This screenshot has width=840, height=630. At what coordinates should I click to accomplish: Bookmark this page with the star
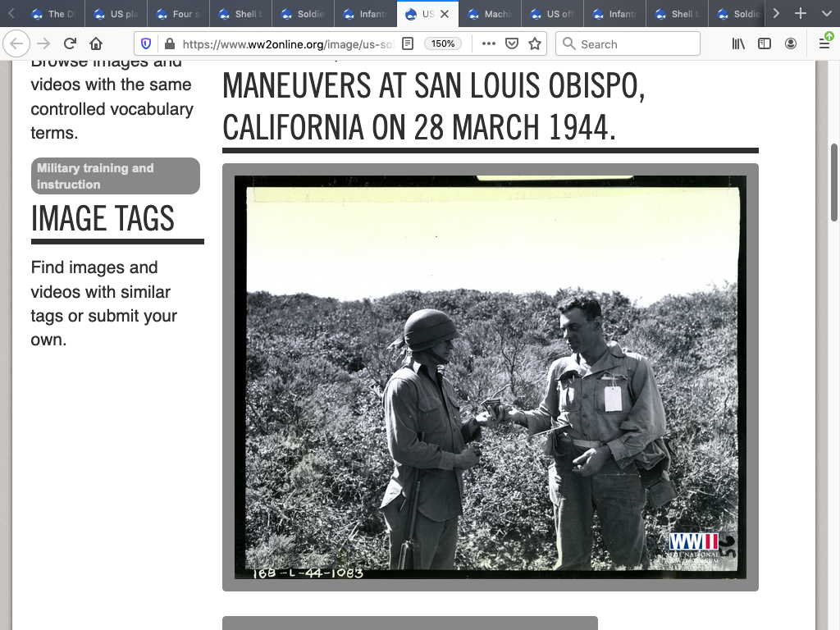point(535,44)
